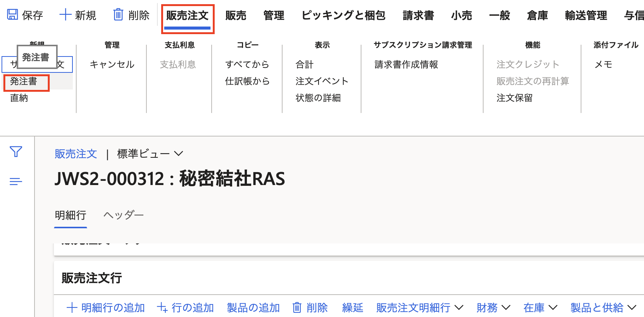
Task: Click 注文クレジット command
Action: tap(528, 64)
